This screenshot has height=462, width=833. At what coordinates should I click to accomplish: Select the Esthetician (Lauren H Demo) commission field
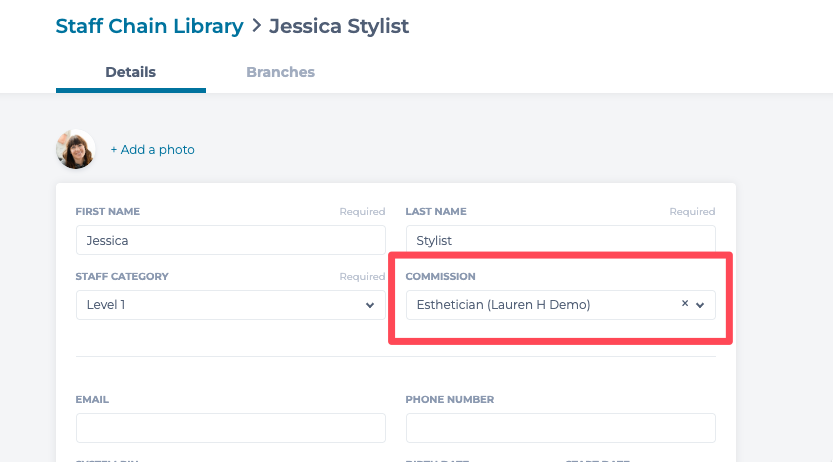pos(540,305)
